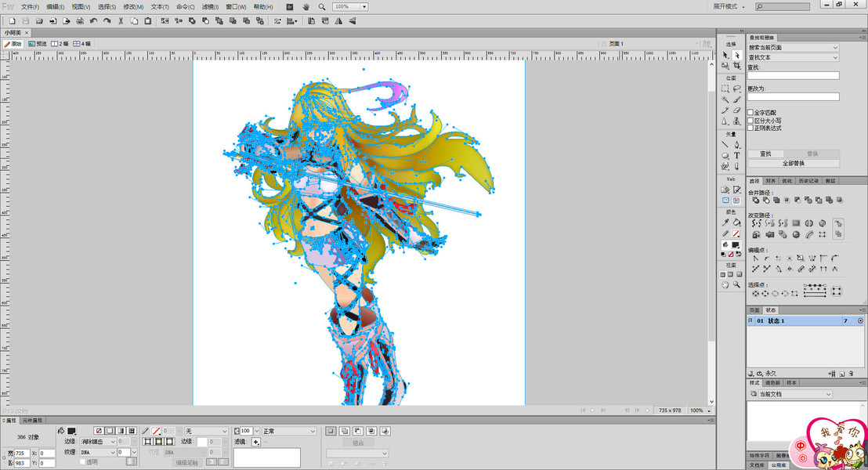Click the 全部替换 button
The image size is (868, 470).
coord(794,163)
